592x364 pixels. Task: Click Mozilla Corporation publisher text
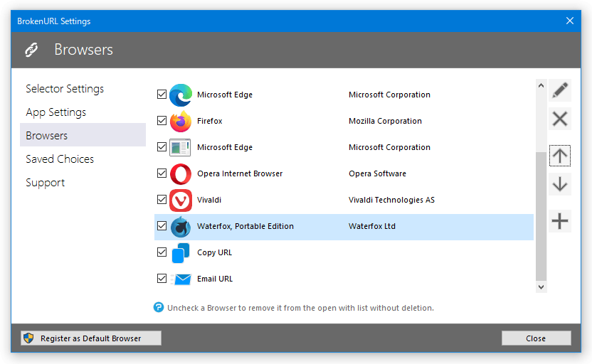coord(385,121)
